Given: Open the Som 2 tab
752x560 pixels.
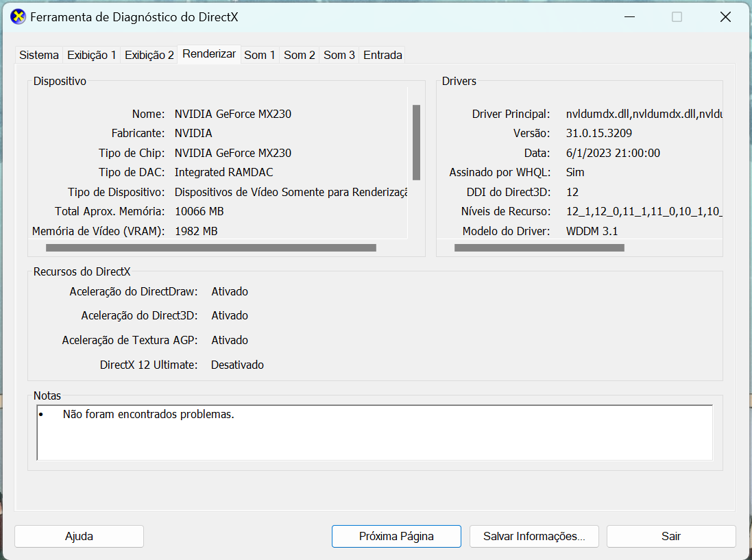Looking at the screenshot, I should coord(300,55).
